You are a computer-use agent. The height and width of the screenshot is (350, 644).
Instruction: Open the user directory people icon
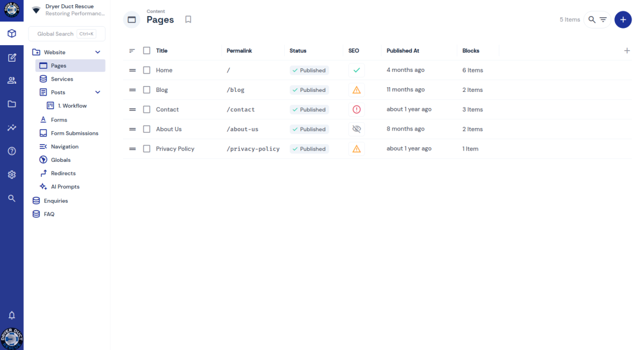click(x=11, y=81)
